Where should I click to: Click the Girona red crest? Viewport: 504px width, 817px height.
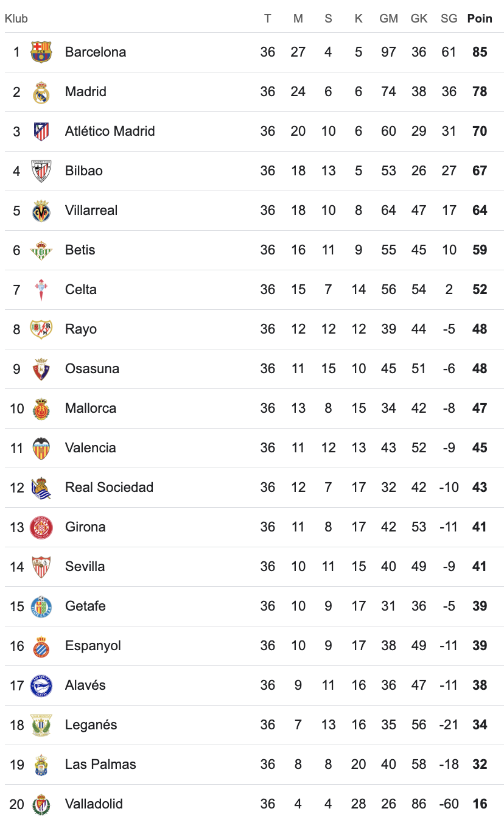click(41, 527)
